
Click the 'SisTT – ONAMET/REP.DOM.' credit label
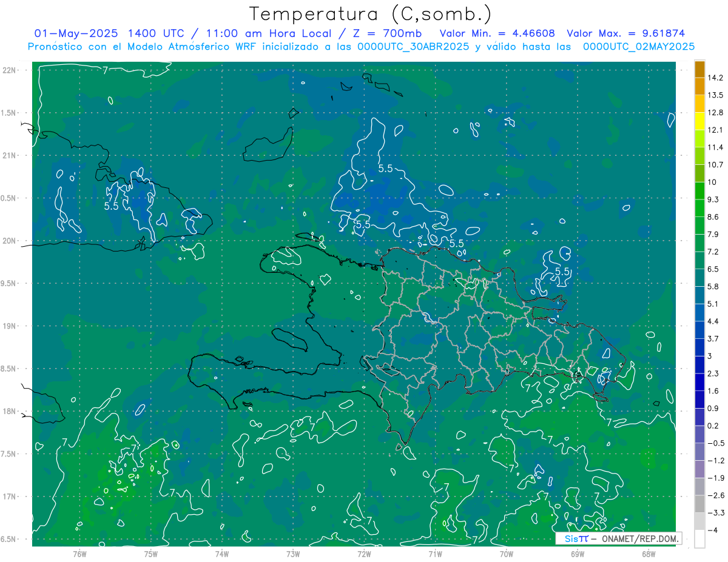pos(619,538)
